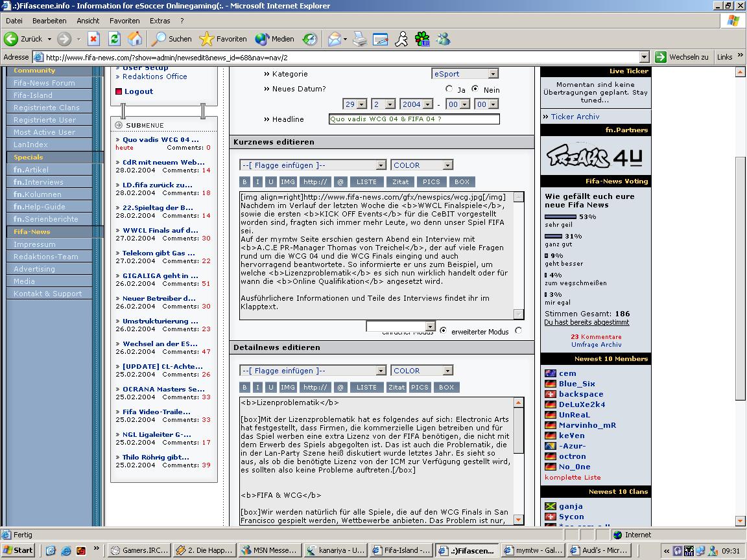747x560 pixels.
Task: Insert image with IMG button in Kurznews
Action: pos(288,182)
